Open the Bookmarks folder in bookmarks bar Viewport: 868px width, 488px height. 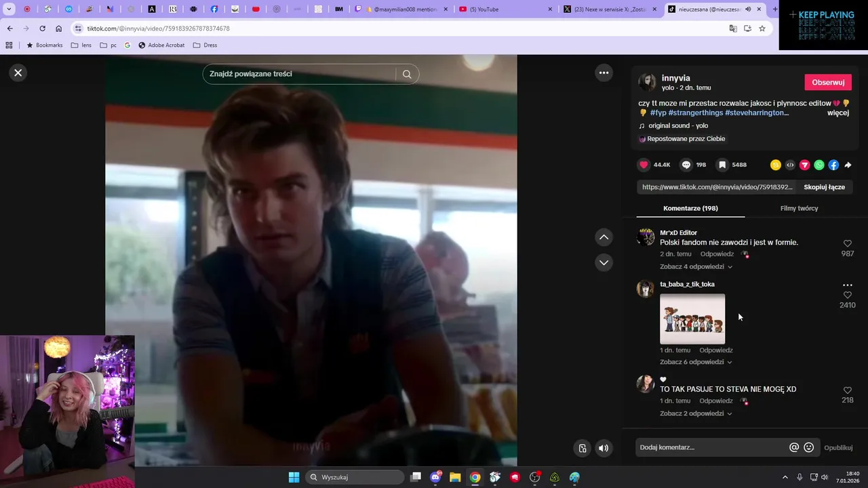click(x=44, y=45)
